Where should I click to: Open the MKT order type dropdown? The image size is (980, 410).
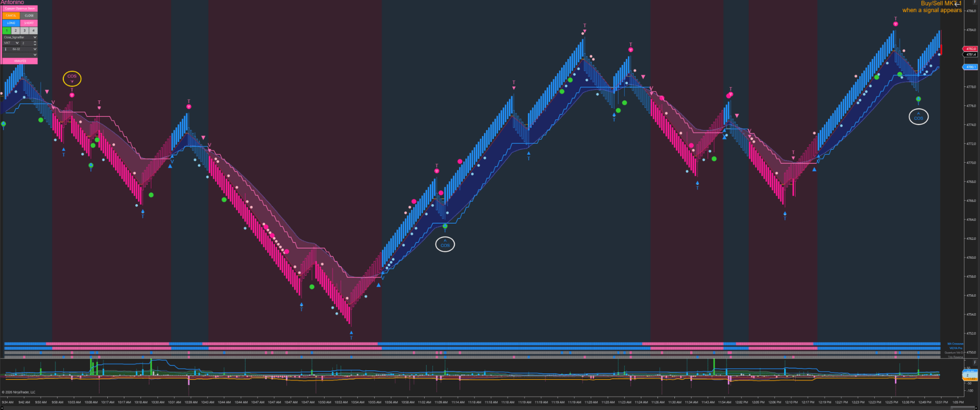point(11,43)
